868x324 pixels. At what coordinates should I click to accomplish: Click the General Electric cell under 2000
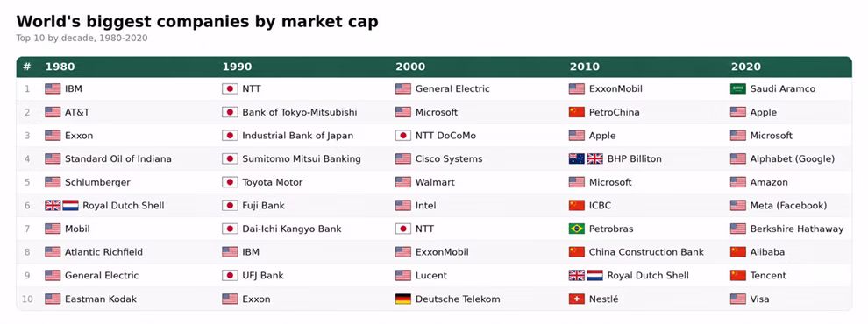click(452, 89)
